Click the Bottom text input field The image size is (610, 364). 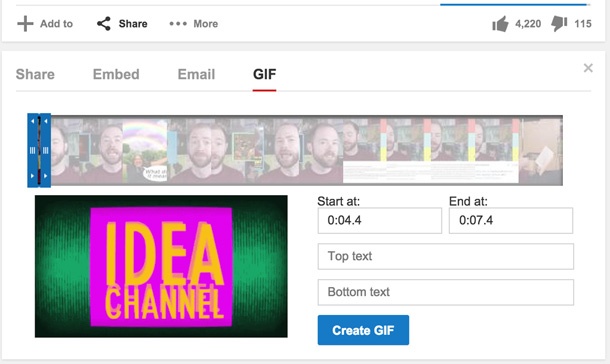(x=445, y=292)
